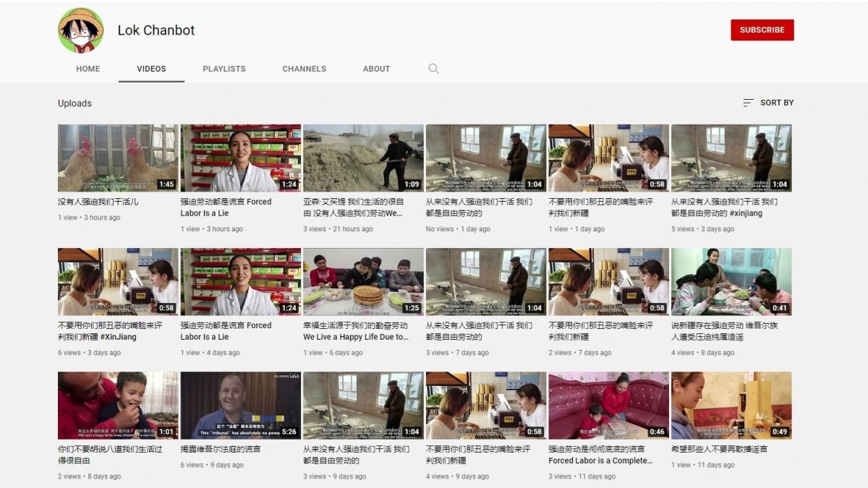Play the 1:01 man kissing child thumbnail
Viewport: 868px width, 488px height.
pos(118,405)
